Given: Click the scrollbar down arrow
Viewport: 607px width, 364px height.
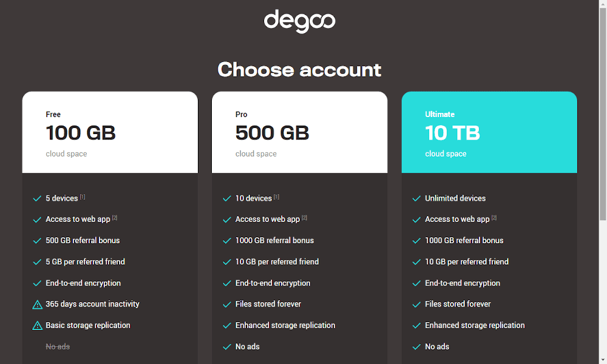Looking at the screenshot, I should click(603, 360).
